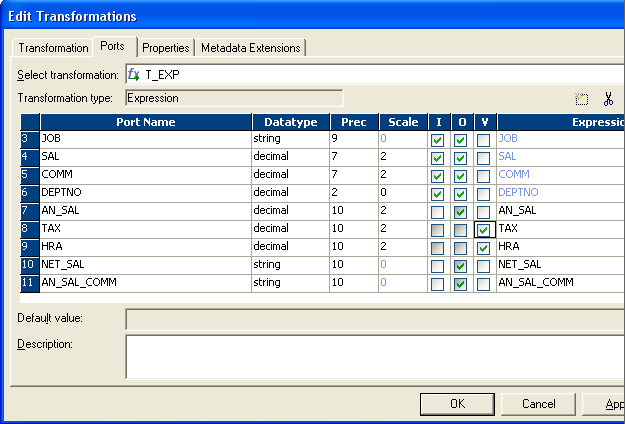Uncheck the variable checkbox for TAX
The height and width of the screenshot is (424, 625).
(483, 230)
